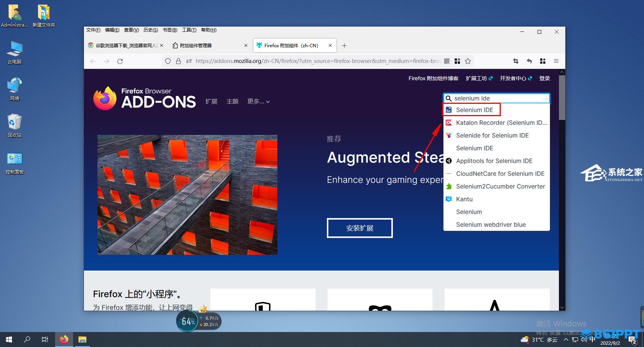644x347 pixels.
Task: Open 新建文件夹 desktop folder
Action: (44, 16)
